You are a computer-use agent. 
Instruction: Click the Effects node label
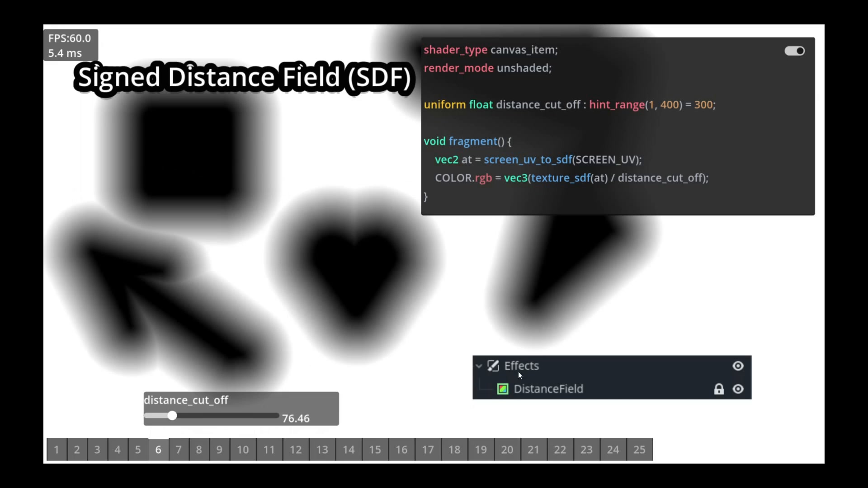click(x=521, y=366)
